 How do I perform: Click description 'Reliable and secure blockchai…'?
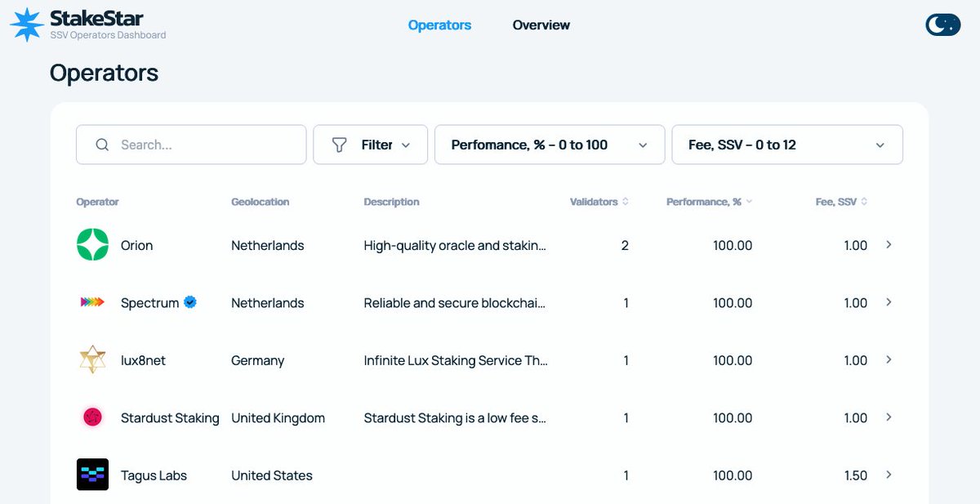point(455,303)
